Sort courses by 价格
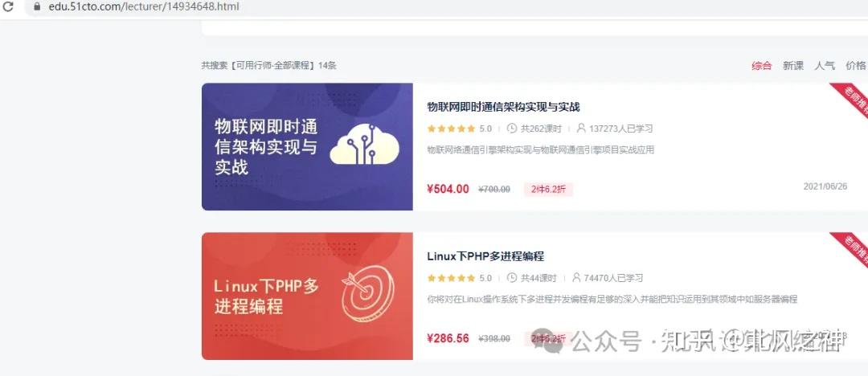This screenshot has width=868, height=376. [856, 65]
